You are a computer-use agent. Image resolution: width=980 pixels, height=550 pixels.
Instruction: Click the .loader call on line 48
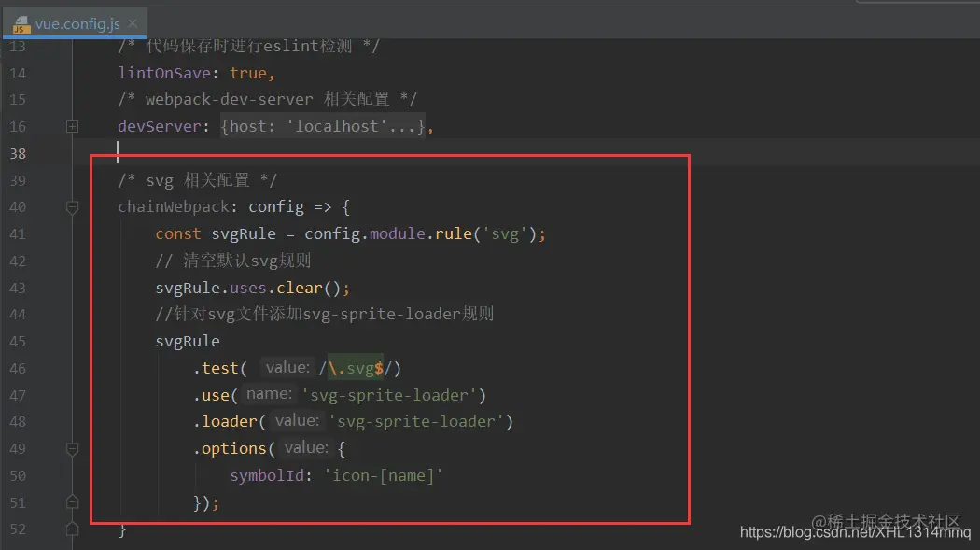coord(225,422)
